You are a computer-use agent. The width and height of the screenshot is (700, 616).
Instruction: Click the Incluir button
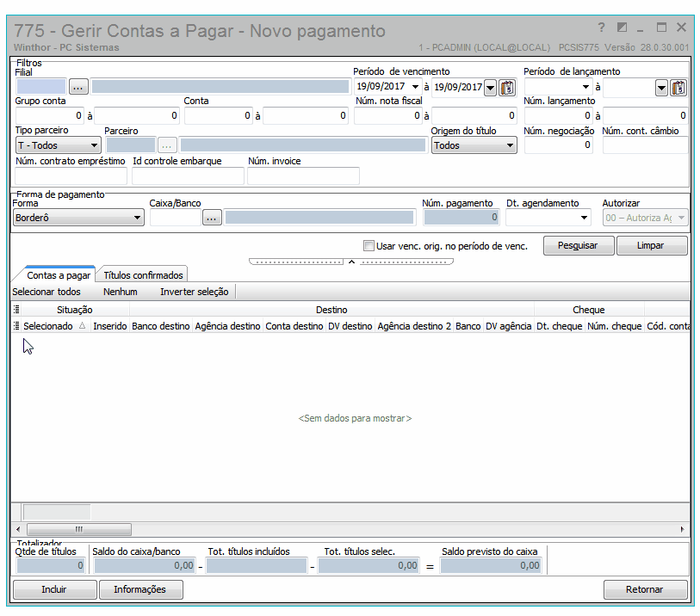54,589
